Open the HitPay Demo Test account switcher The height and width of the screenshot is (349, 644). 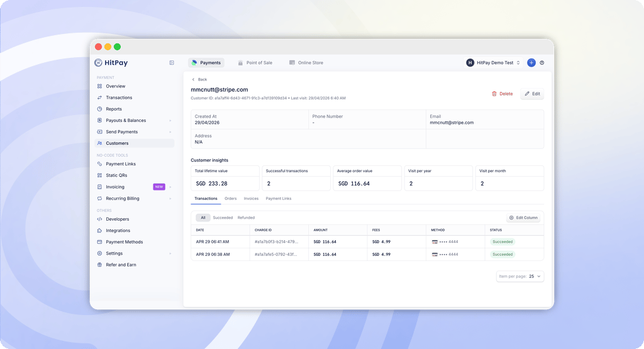click(493, 63)
